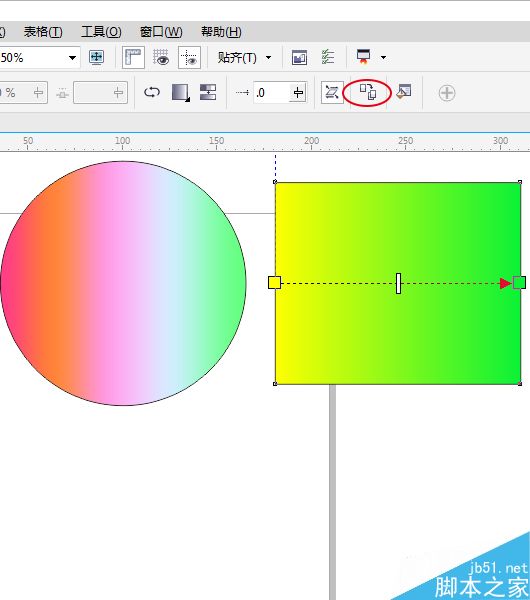530x600 pixels.
Task: Click the full-screen preview icon
Action: tap(96, 57)
